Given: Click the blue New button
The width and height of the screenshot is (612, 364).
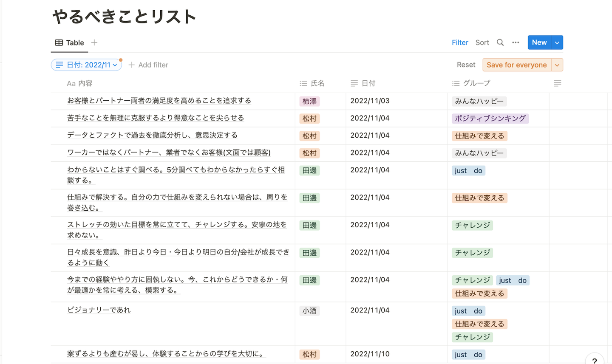Looking at the screenshot, I should pyautogui.click(x=539, y=42).
